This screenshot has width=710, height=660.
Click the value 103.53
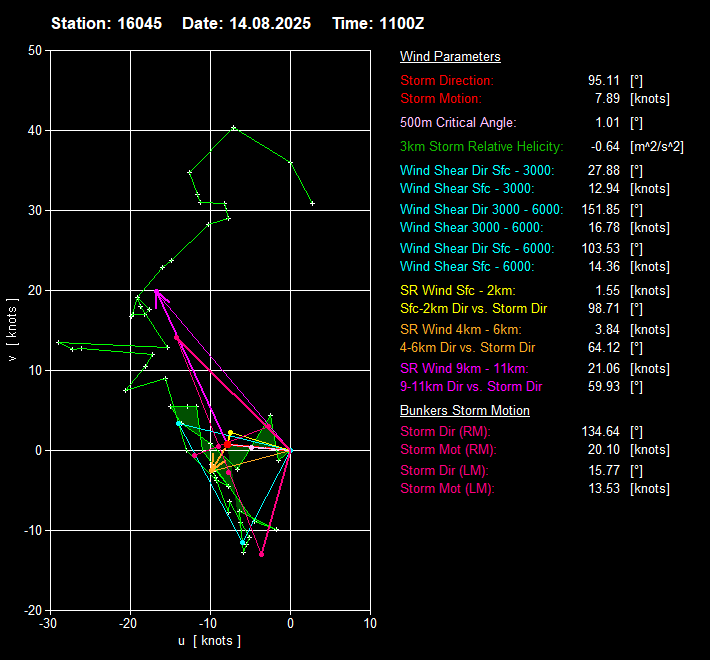click(600, 249)
